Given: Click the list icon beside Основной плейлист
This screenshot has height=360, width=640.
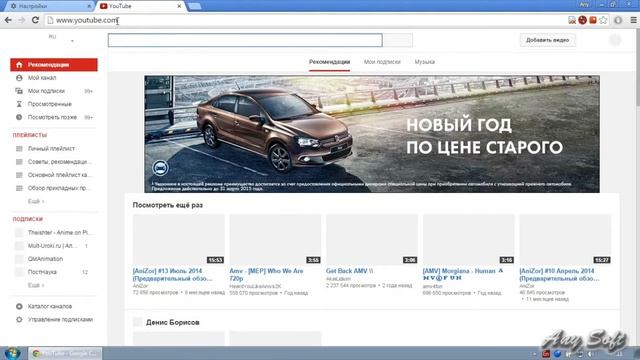Looking at the screenshot, I should click(19, 175).
